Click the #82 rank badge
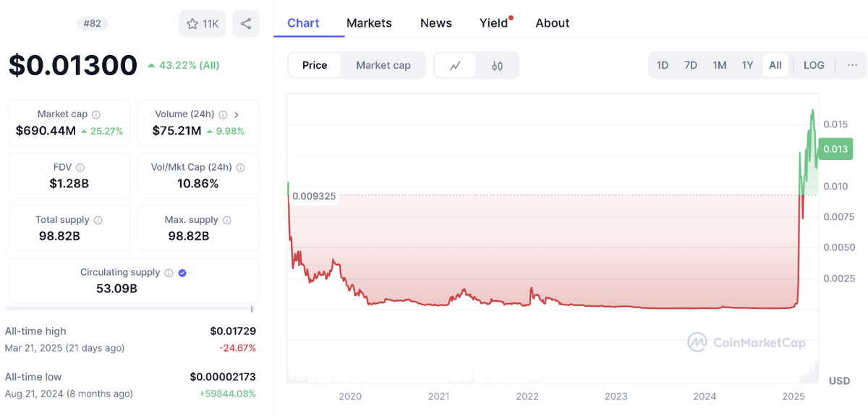The height and width of the screenshot is (416, 868). (90, 24)
